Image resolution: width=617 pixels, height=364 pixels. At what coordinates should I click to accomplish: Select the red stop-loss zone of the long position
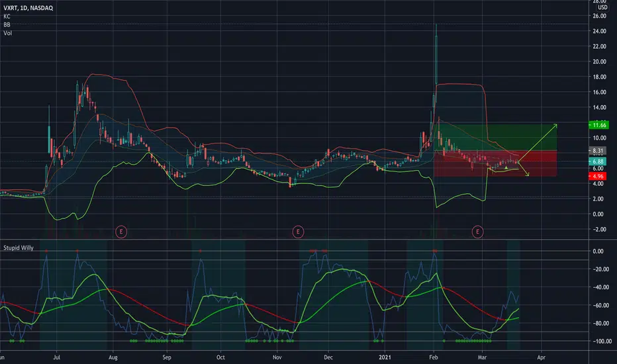495,163
